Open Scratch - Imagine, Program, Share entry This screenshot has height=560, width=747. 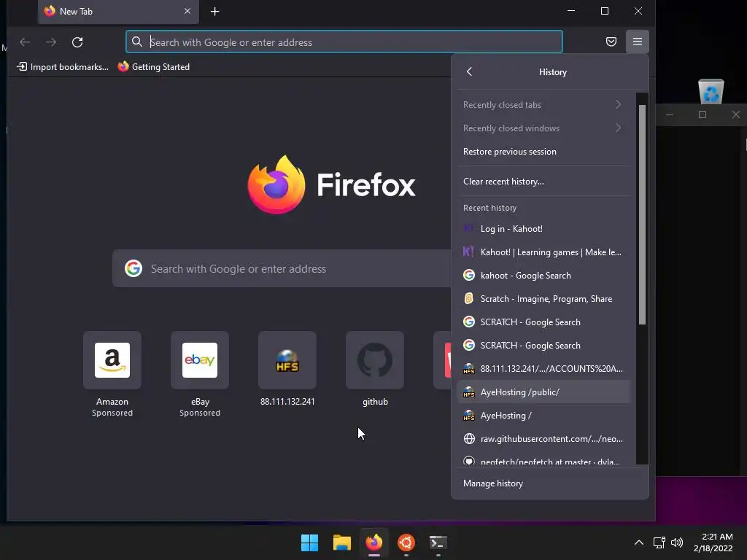click(543, 298)
